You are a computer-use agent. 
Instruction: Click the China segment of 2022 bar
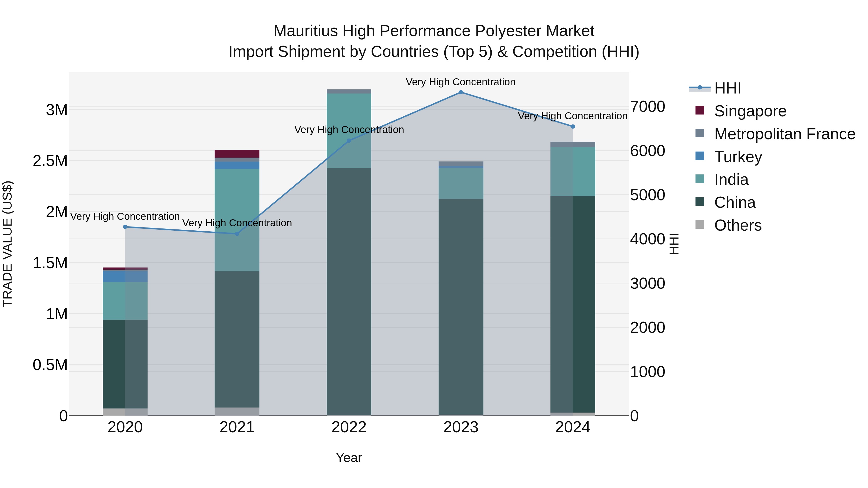point(349,292)
